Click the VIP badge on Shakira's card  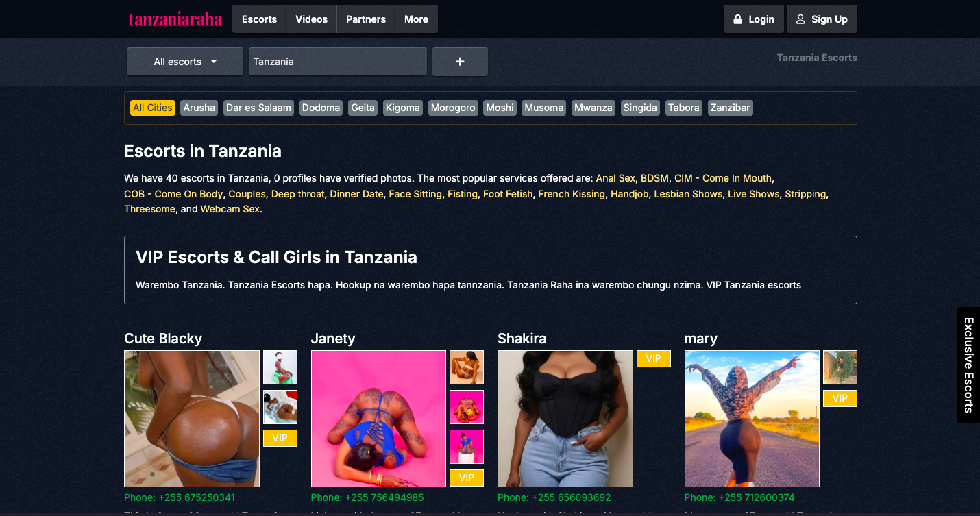(653, 358)
